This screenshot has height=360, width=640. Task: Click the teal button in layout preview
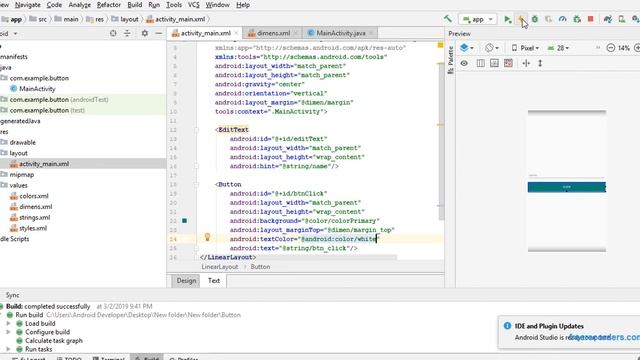pos(567,187)
